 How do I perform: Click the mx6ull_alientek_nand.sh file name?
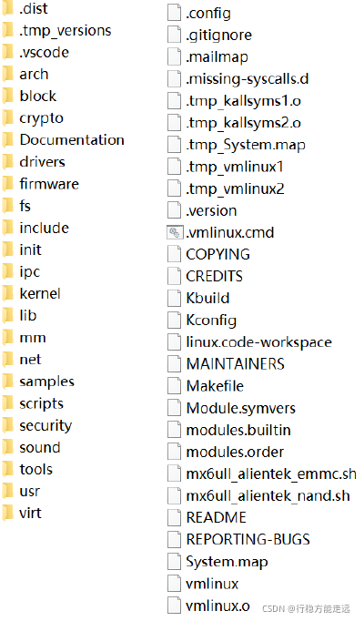tap(268, 496)
